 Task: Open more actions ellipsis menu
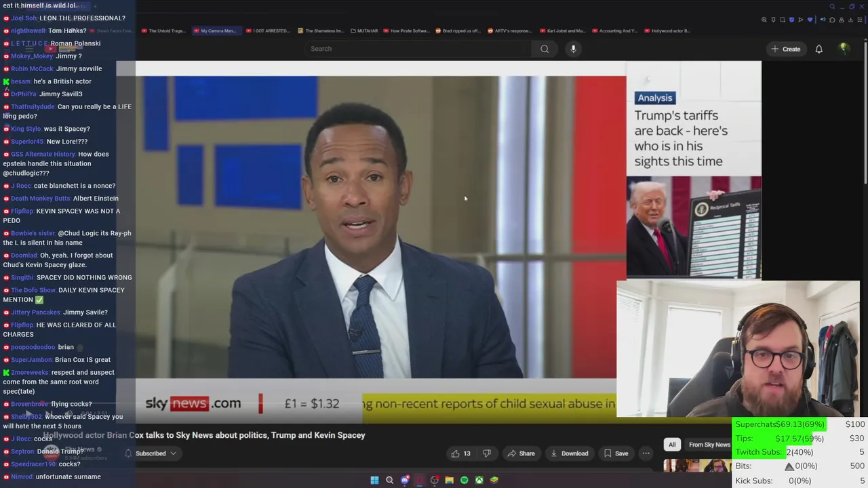coord(646,453)
